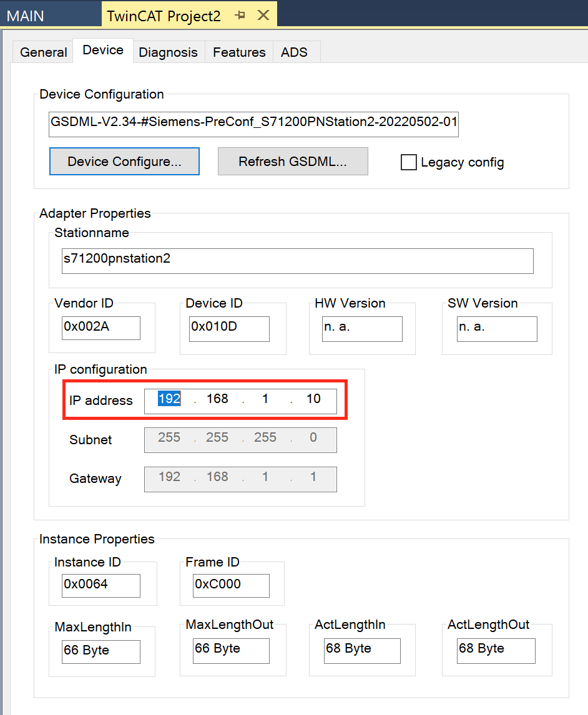Screen dimensions: 588x715
Task: Click the last IP address octet 10
Action: (x=313, y=399)
